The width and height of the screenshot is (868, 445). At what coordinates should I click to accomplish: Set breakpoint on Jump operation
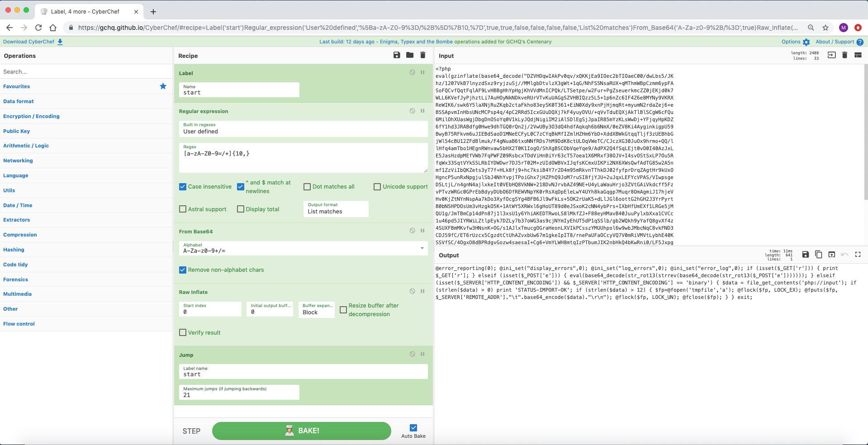tap(422, 354)
